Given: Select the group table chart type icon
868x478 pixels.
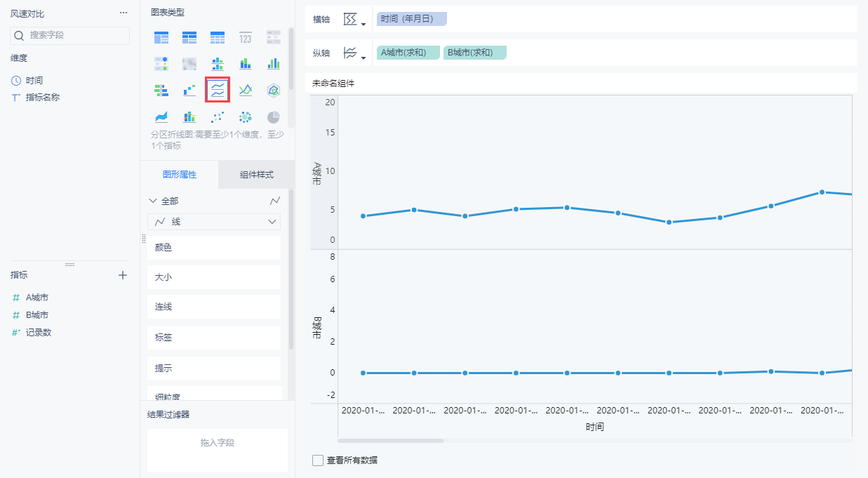Looking at the screenshot, I should pos(161,37).
